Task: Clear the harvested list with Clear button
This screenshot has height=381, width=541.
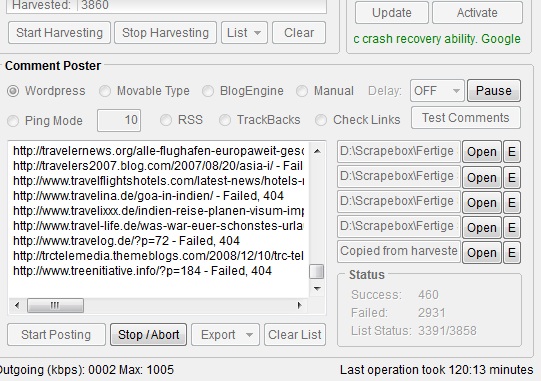Action: 299,33
